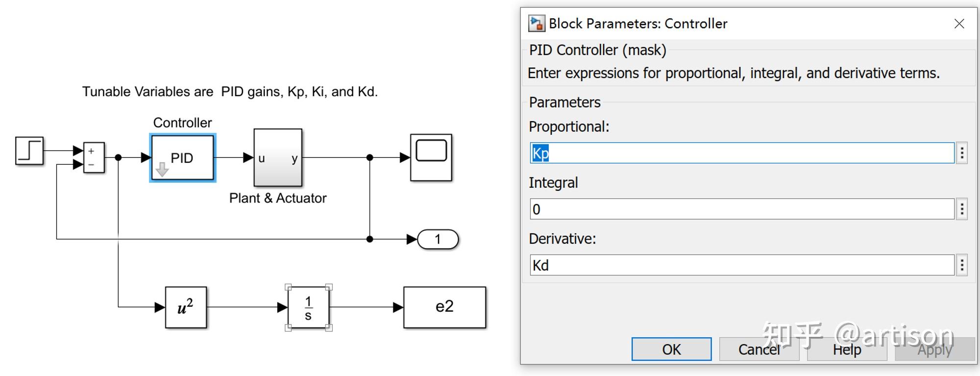Screen dimensions: 980x376
Task: Click the Sum junction block
Action: (94, 157)
